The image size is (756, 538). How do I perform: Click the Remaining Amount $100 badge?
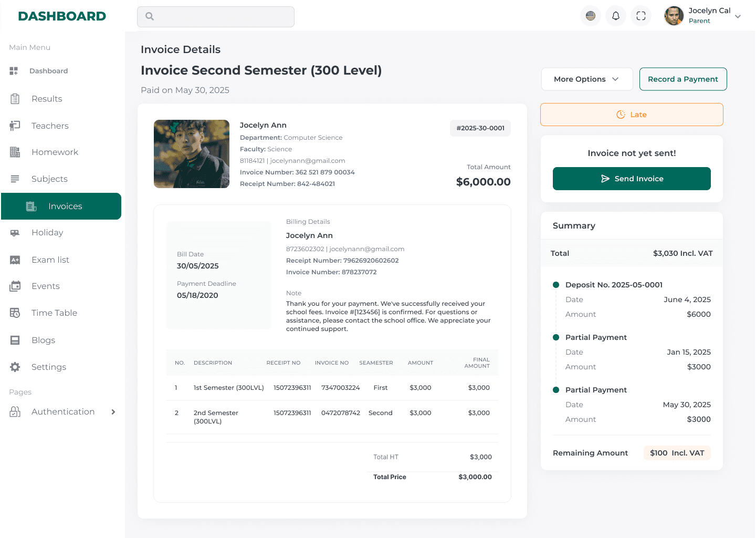(x=677, y=452)
